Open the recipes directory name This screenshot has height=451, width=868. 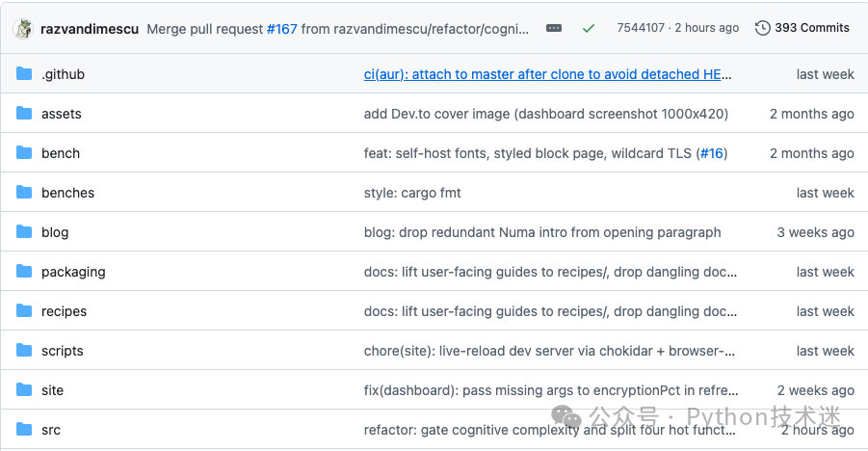pos(64,311)
